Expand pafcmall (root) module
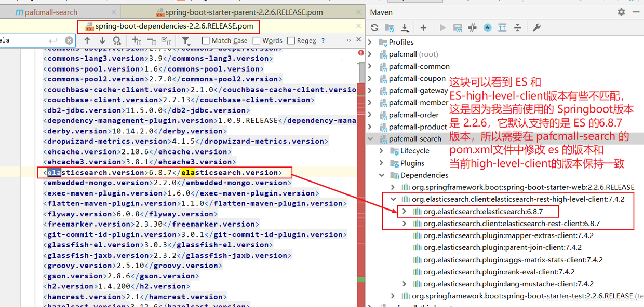Image resolution: width=644 pixels, height=307 pixels. click(x=370, y=54)
